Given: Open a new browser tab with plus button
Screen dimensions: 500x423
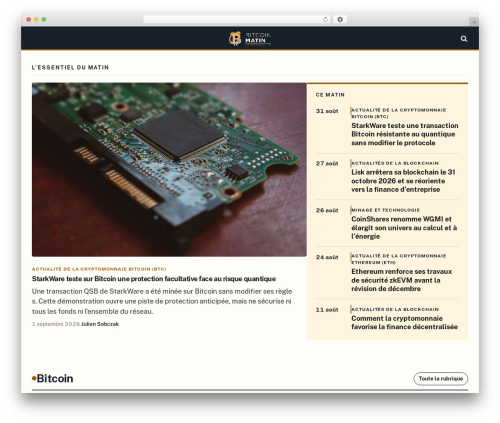Looking at the screenshot, I should point(474,22).
